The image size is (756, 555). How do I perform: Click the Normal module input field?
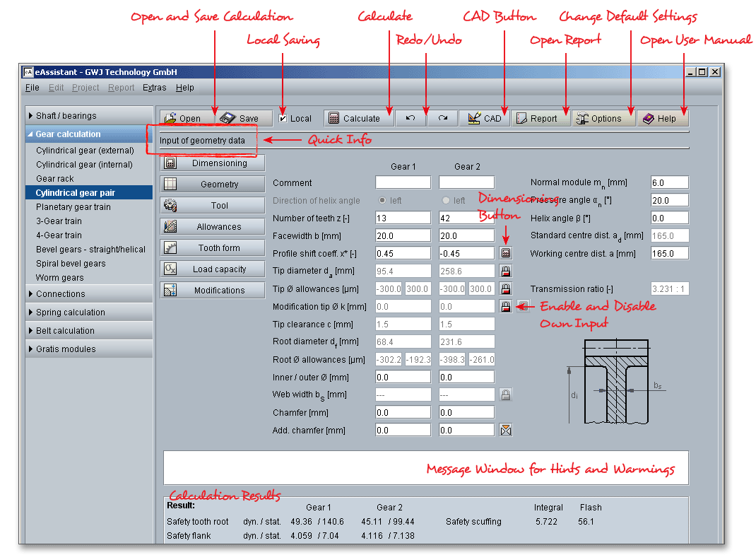[x=669, y=182]
